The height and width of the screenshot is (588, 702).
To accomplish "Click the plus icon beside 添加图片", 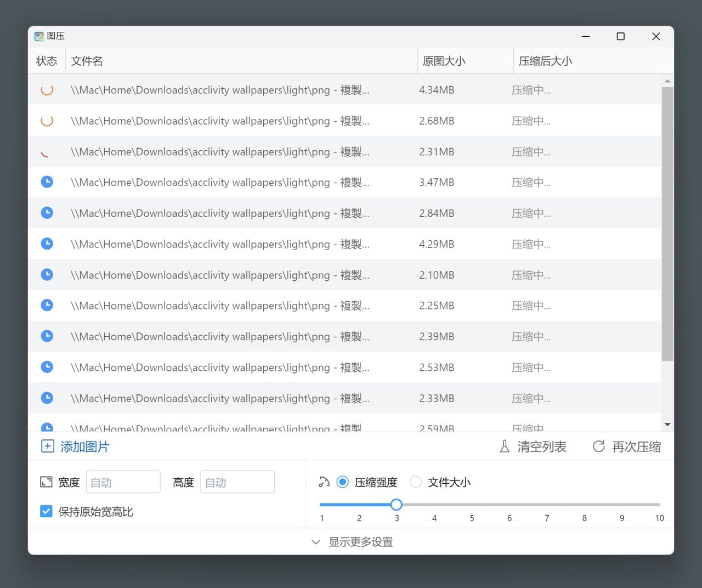I will coord(48,446).
